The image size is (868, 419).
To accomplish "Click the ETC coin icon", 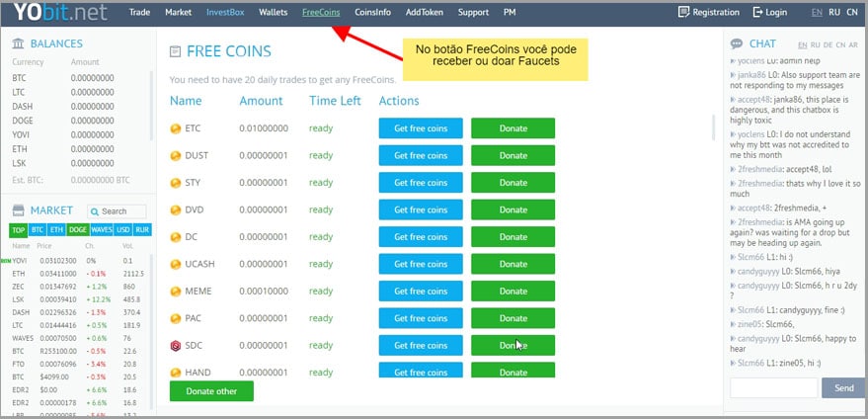I will (176, 128).
